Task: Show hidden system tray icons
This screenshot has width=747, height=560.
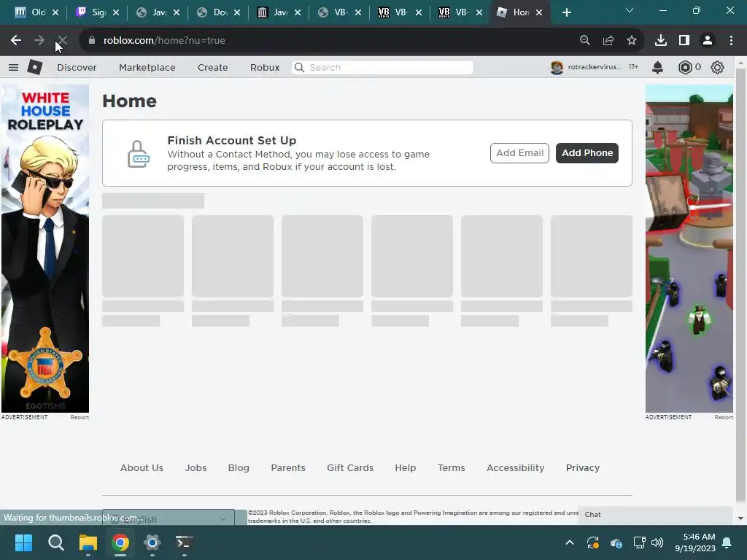Action: tap(569, 542)
